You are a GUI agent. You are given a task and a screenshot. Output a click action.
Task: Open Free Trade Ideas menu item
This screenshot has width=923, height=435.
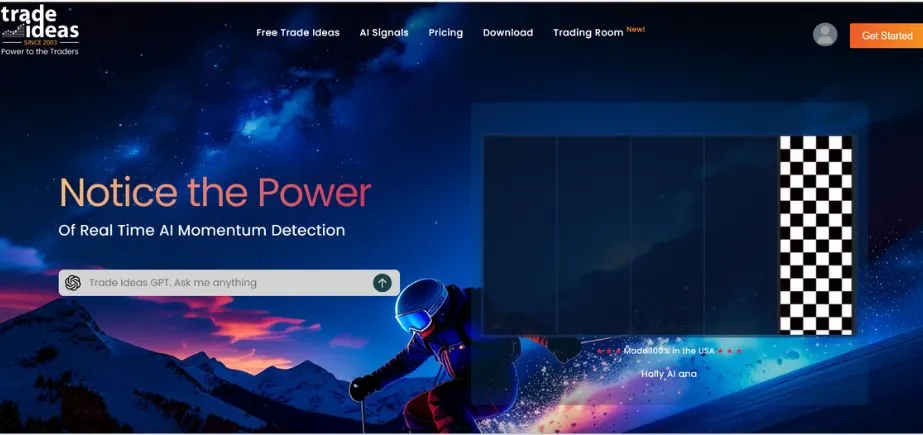[x=297, y=33]
